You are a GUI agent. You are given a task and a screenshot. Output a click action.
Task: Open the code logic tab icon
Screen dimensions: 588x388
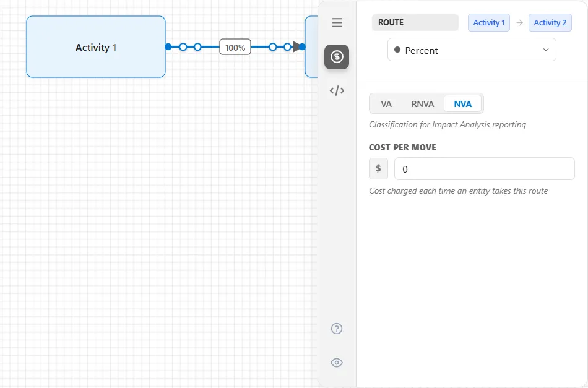pos(337,91)
